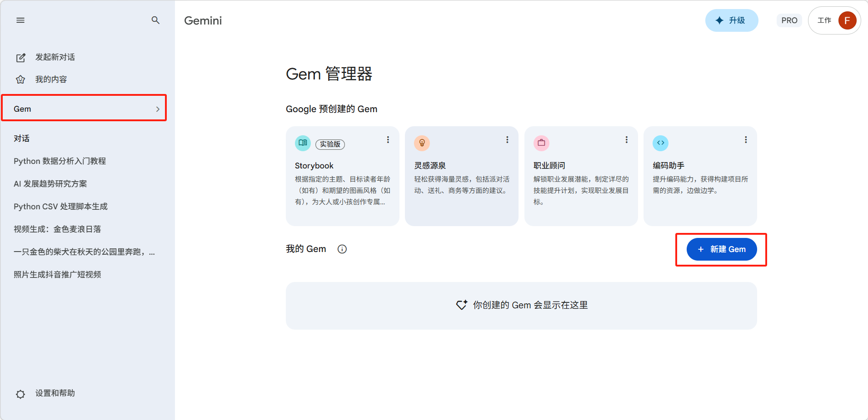Open more options for 职业顾问 card
The height and width of the screenshot is (420, 868).
pyautogui.click(x=626, y=140)
